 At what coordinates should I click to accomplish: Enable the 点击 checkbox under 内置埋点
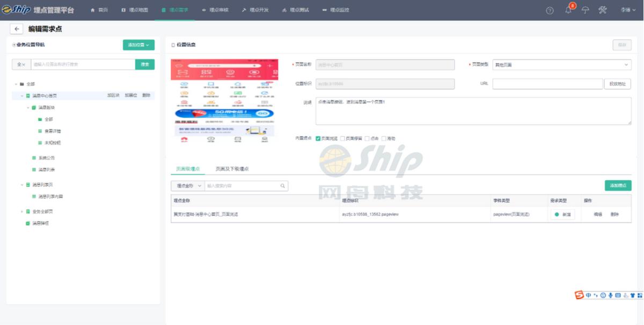[x=367, y=139]
